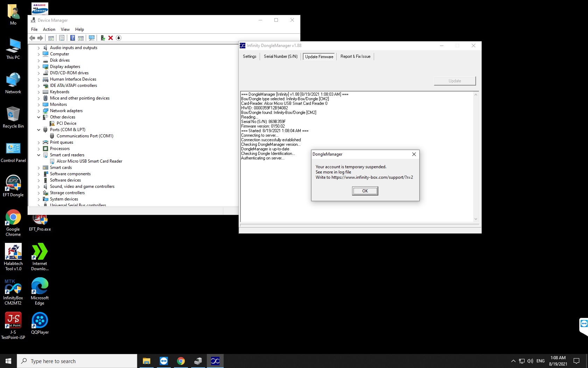
Task: Open Internet Download Manager desktop icon
Action: pyautogui.click(x=40, y=257)
